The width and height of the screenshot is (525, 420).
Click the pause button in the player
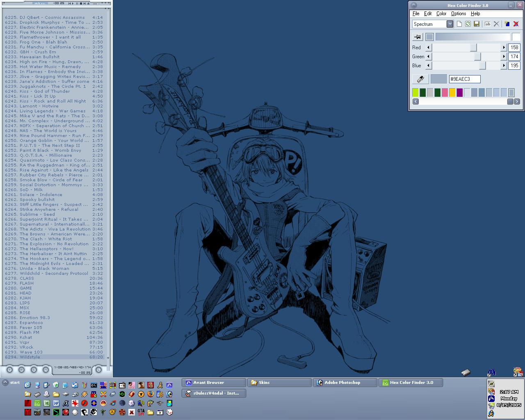77,3
